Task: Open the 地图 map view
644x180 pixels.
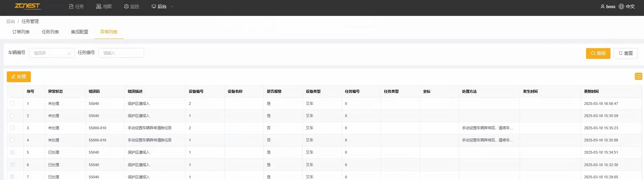Action: point(104,6)
